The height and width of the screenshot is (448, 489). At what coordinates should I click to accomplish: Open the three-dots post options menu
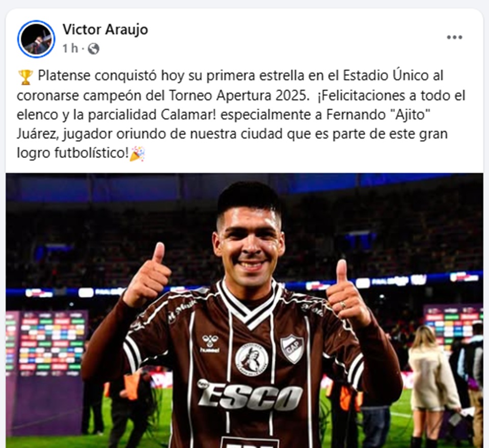tap(454, 37)
